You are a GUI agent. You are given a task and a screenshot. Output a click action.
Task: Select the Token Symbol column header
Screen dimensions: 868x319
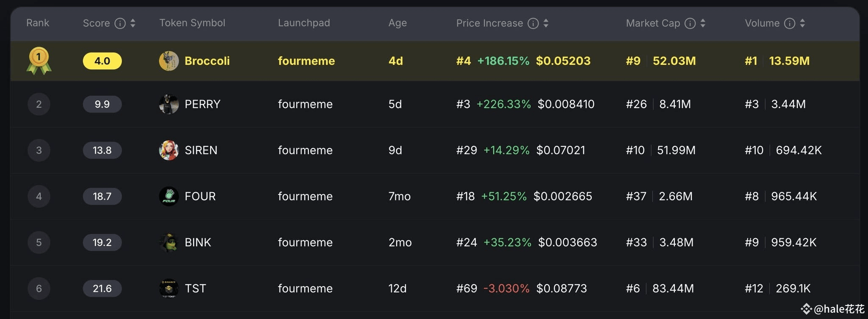tap(192, 23)
